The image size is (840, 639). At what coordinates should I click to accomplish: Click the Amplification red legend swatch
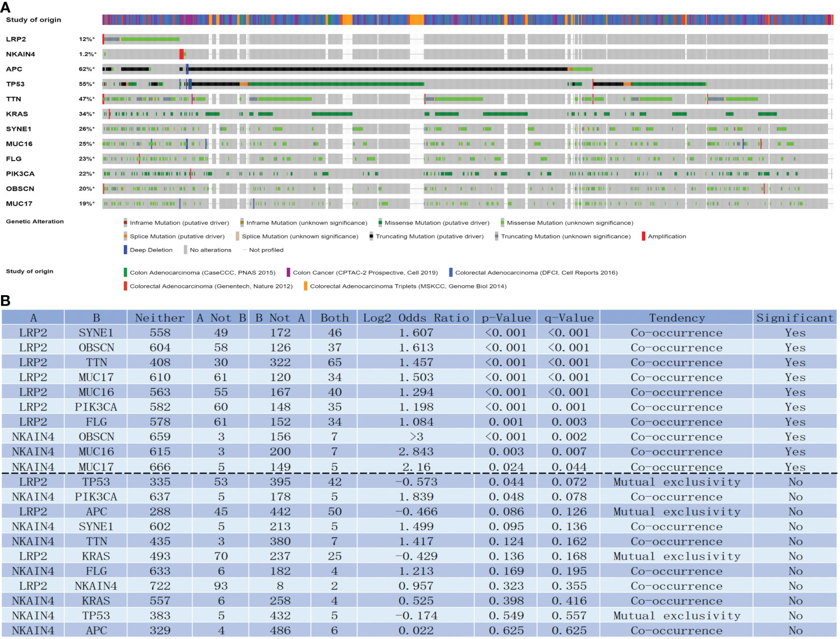(x=643, y=236)
